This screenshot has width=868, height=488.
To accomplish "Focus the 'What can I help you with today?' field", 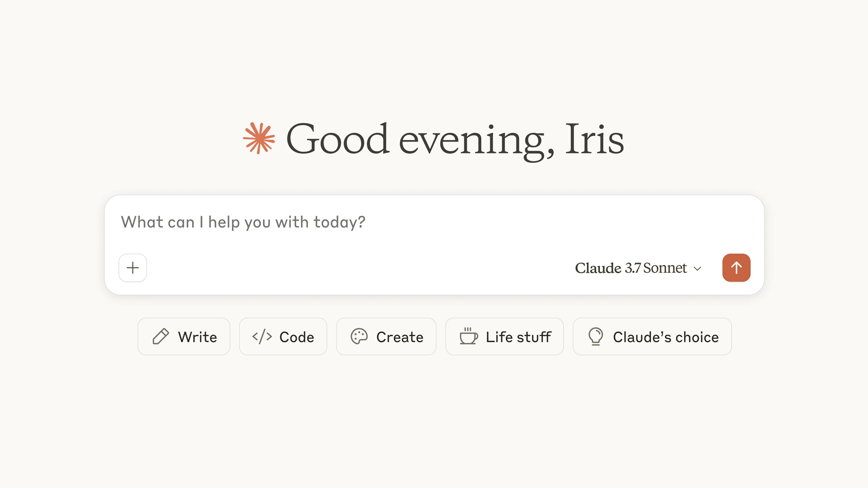I will tap(243, 222).
